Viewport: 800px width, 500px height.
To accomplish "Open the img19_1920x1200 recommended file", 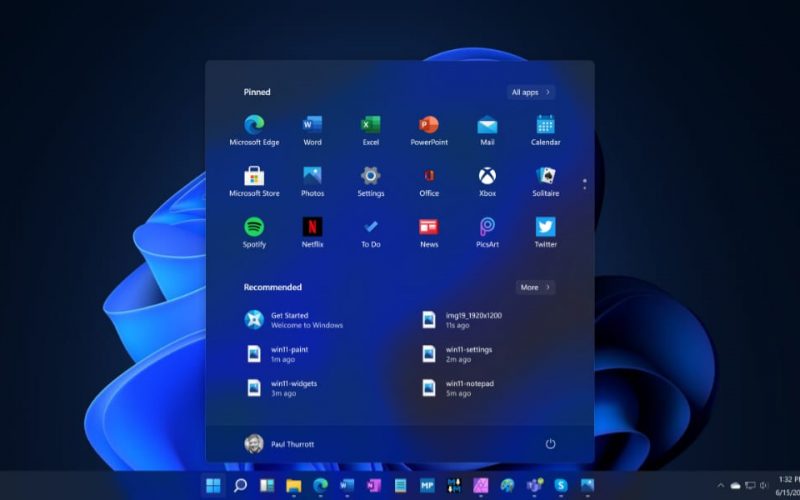I will coord(462,320).
